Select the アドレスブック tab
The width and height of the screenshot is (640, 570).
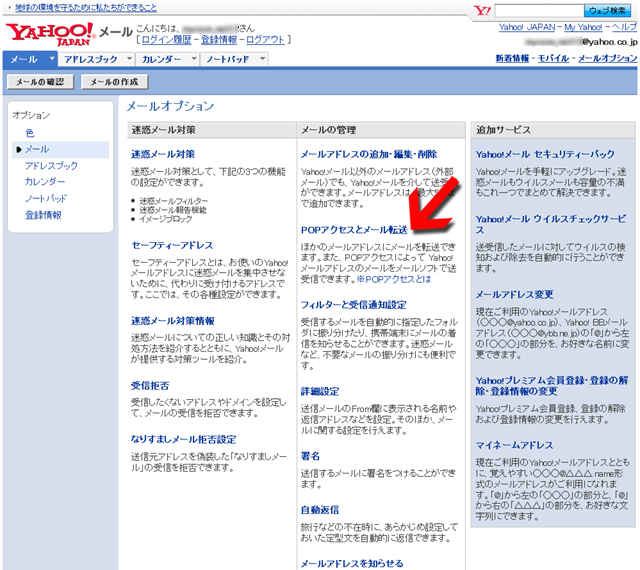tap(91, 59)
